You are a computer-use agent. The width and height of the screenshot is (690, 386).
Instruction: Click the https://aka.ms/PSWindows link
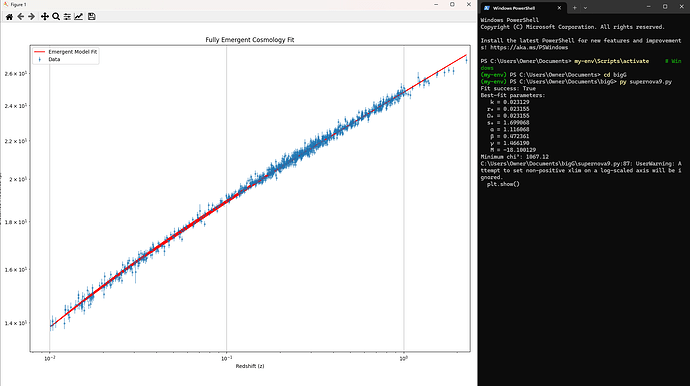(x=529, y=48)
